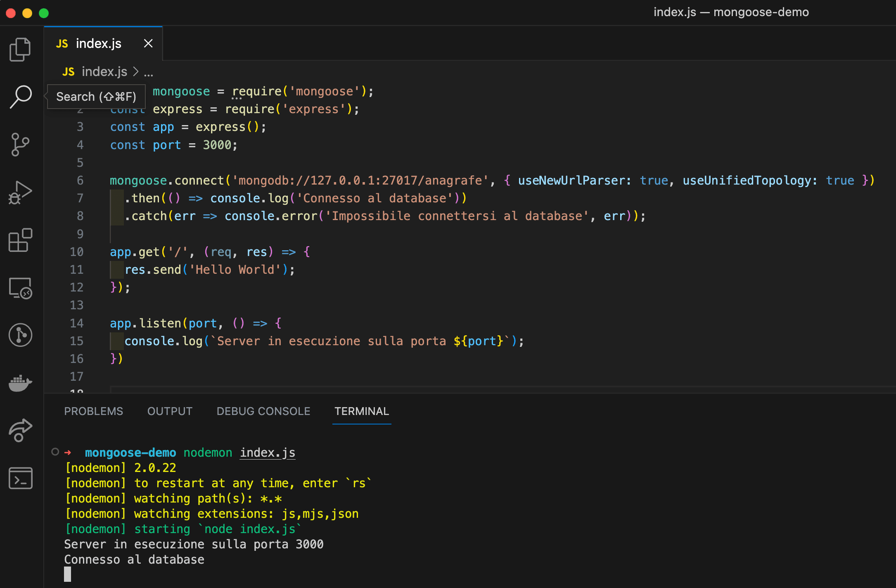Open the Search view magnifier icon
The width and height of the screenshot is (896, 588).
[x=20, y=97]
